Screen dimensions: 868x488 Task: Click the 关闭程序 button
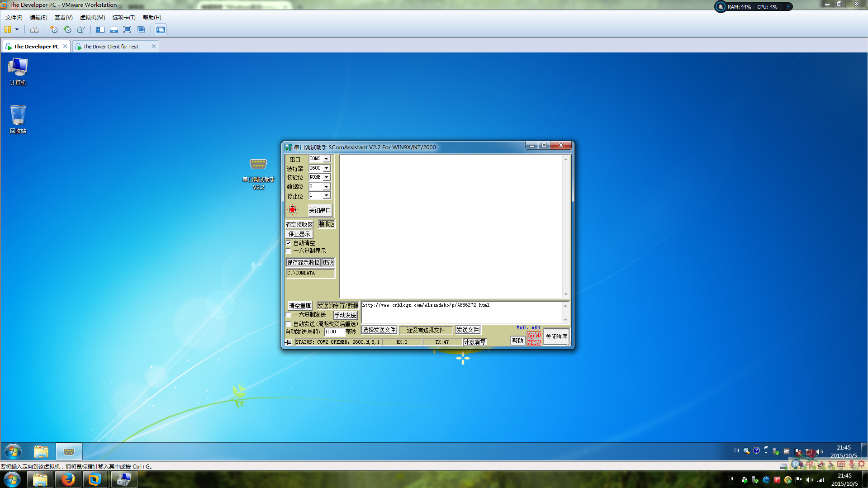click(556, 336)
